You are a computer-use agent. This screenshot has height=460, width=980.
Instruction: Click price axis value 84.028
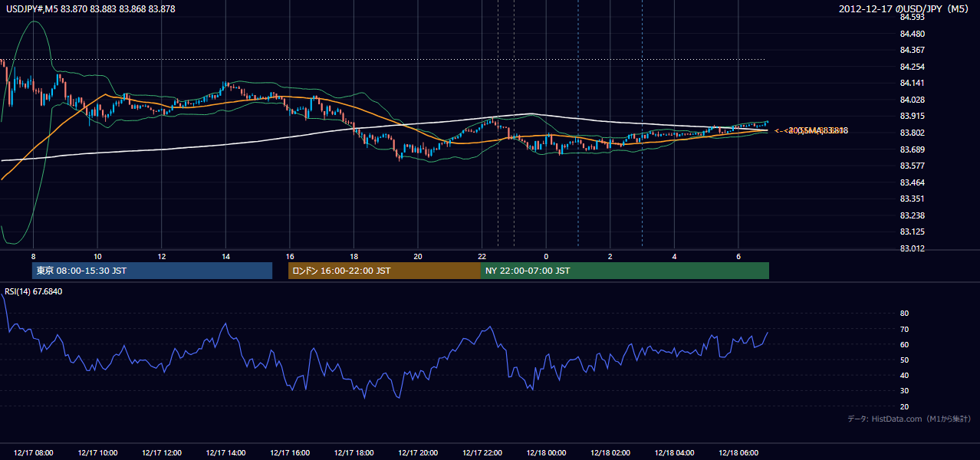pos(912,100)
